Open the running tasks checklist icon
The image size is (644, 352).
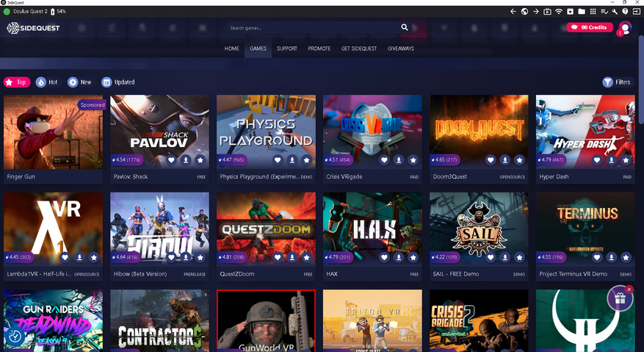click(x=604, y=12)
